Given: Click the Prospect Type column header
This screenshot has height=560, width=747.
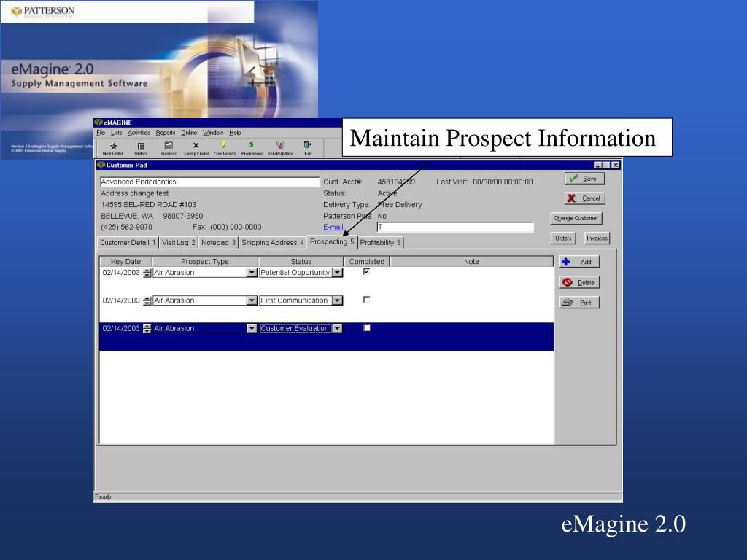Looking at the screenshot, I should [205, 262].
